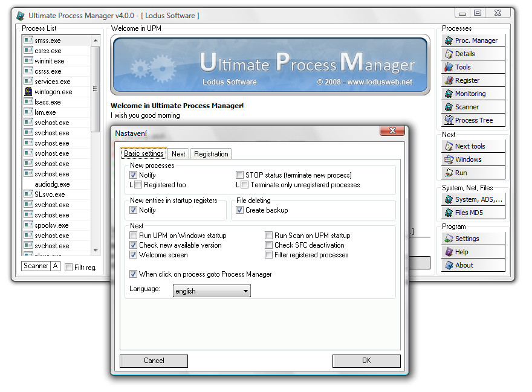The height and width of the screenshot is (392, 532).
Task: Open Files MD5 tool icon
Action: (449, 213)
